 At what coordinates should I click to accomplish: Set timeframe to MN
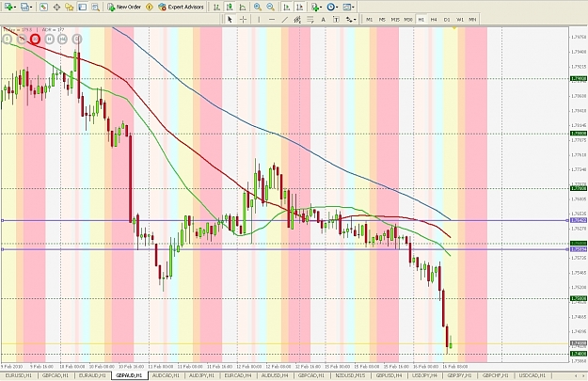click(x=472, y=20)
